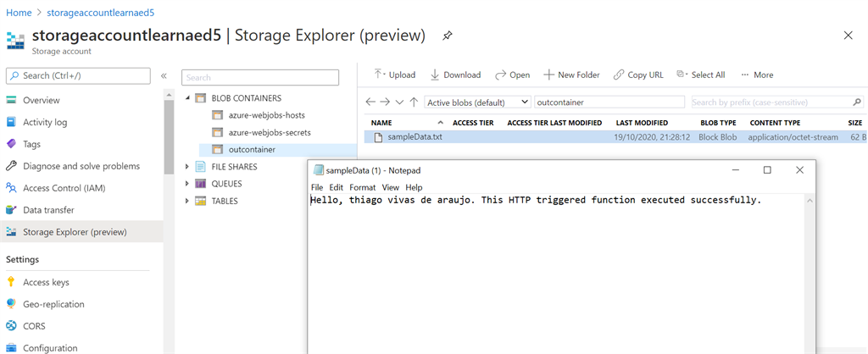Click the Data transfer bucket icon

[x=11, y=210]
